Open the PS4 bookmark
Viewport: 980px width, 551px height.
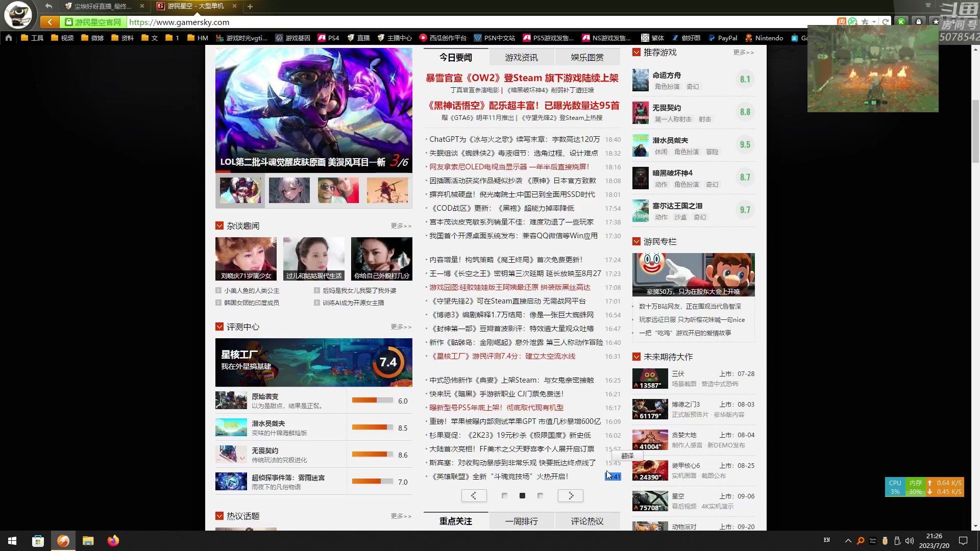coord(328,38)
